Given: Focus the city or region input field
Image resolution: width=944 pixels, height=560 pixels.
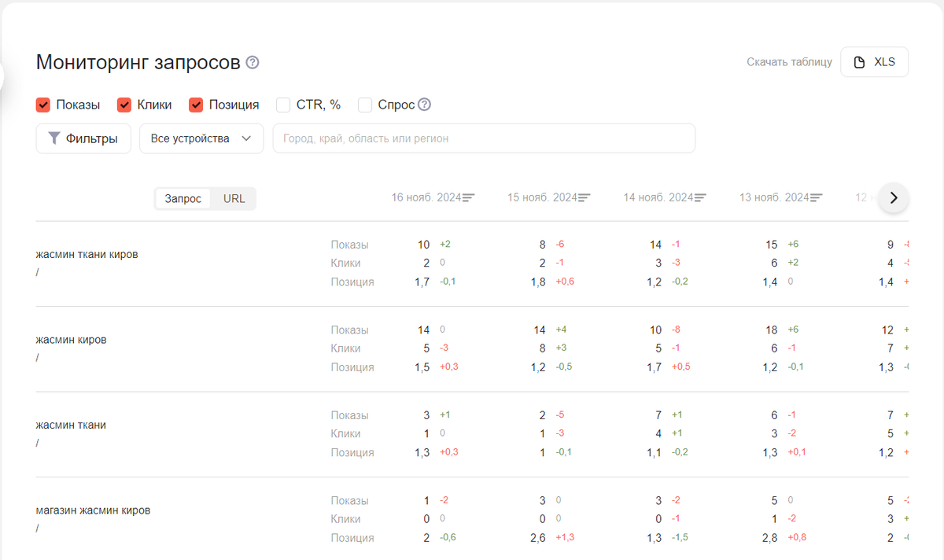Looking at the screenshot, I should coord(484,138).
